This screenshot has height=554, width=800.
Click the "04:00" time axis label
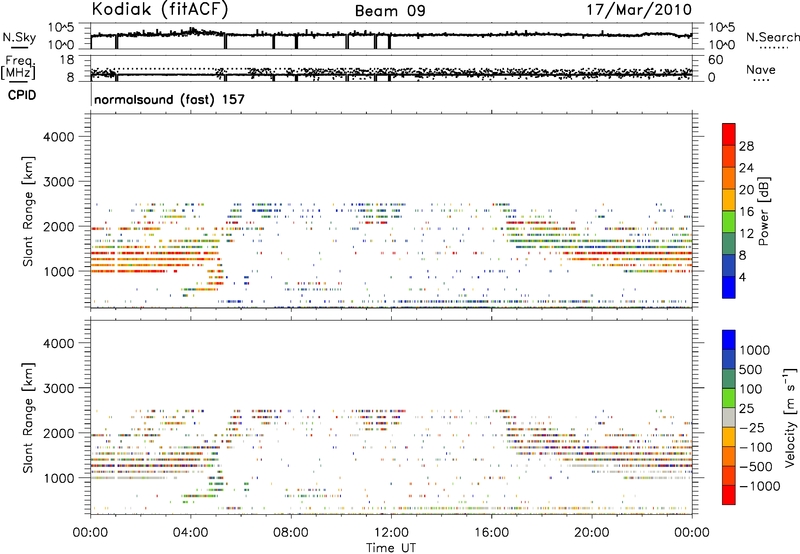[191, 533]
